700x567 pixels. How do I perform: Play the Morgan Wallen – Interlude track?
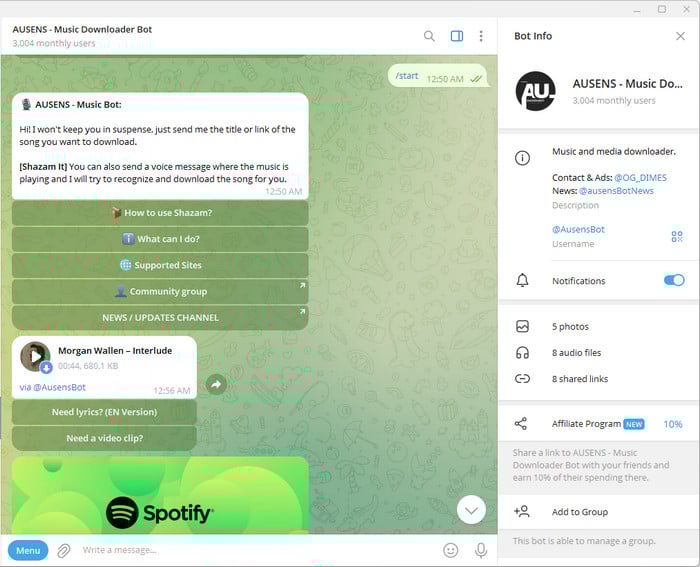[35, 356]
